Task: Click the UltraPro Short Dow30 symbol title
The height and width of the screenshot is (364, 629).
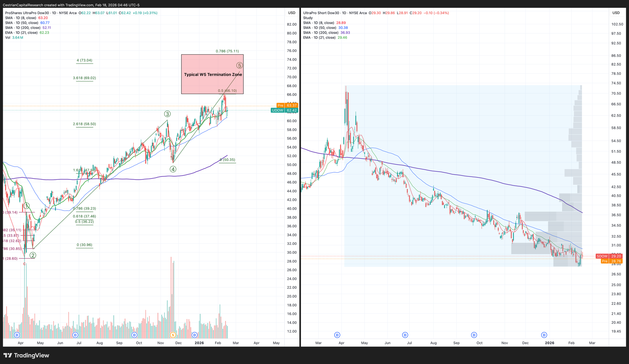Action: (321, 13)
